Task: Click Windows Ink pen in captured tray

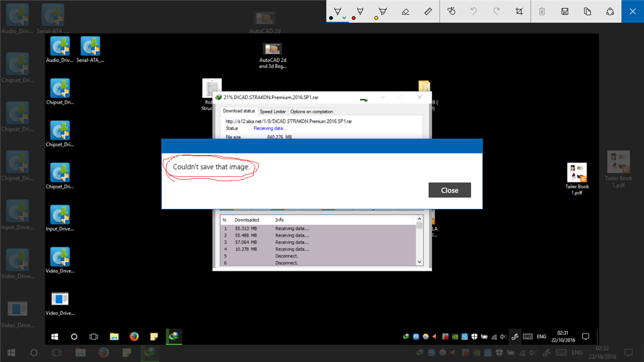Action: coord(514,336)
